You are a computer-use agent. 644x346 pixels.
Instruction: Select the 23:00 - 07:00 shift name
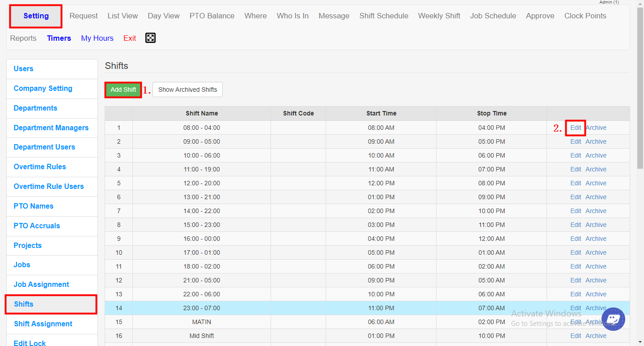[x=202, y=308]
